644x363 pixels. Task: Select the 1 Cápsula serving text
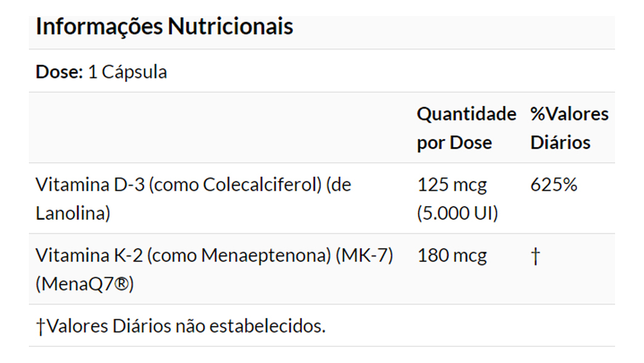coord(127,72)
